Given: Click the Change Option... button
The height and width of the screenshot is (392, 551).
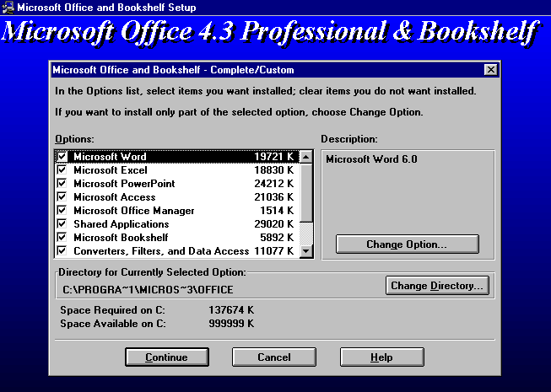Looking at the screenshot, I should [x=408, y=244].
